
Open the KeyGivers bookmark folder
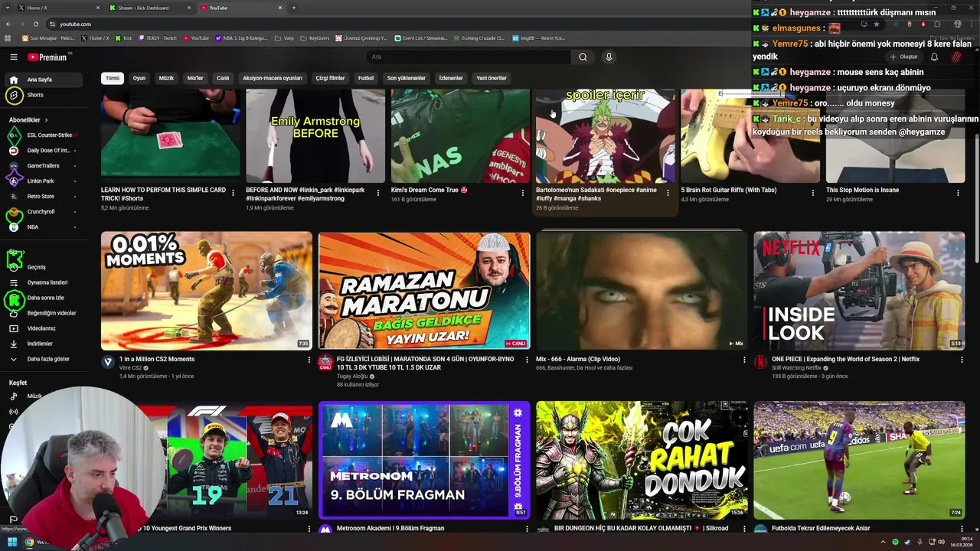coord(315,37)
